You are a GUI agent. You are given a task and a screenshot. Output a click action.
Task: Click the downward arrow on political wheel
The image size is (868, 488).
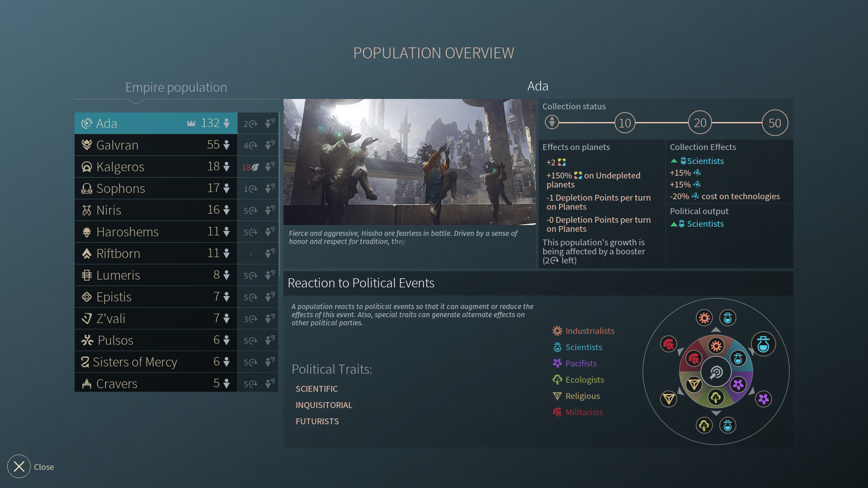click(716, 413)
